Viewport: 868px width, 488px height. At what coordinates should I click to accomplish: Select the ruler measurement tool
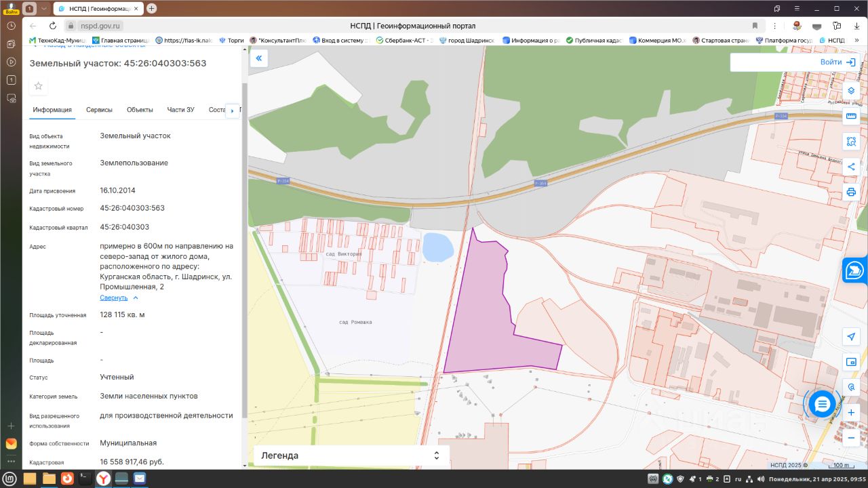[x=851, y=117]
